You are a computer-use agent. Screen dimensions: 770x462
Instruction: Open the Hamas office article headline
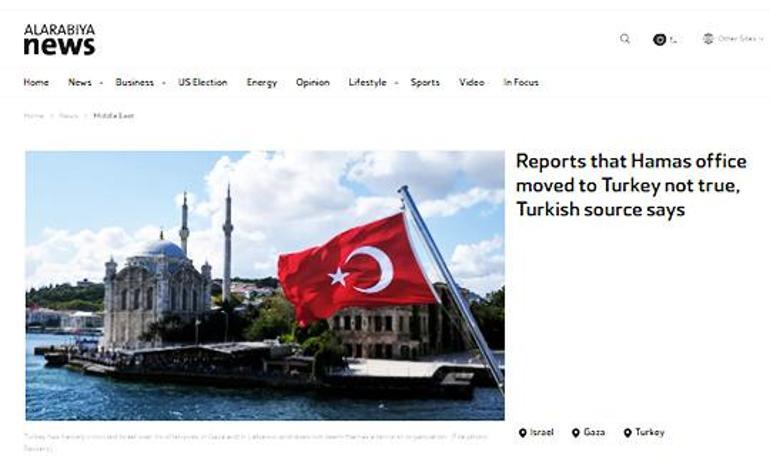coord(630,185)
